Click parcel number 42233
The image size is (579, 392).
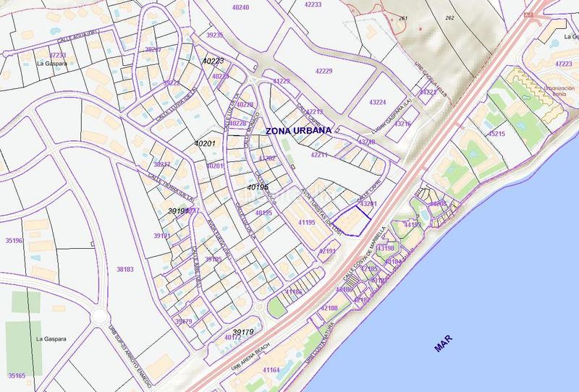tap(313, 4)
